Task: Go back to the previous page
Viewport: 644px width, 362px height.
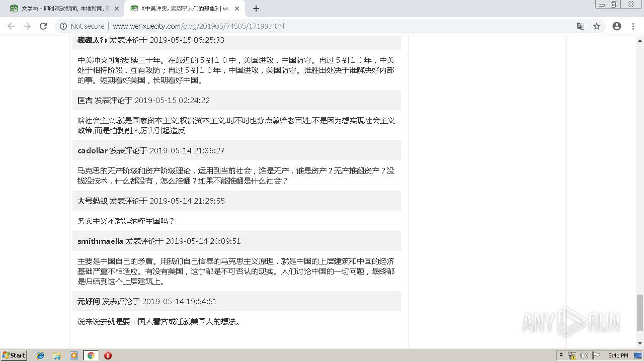Action: (11, 26)
